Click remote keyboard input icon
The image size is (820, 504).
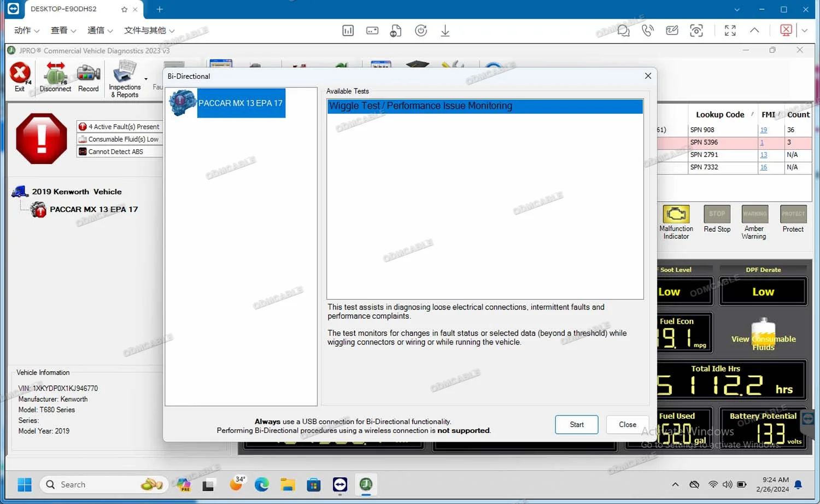click(x=372, y=31)
